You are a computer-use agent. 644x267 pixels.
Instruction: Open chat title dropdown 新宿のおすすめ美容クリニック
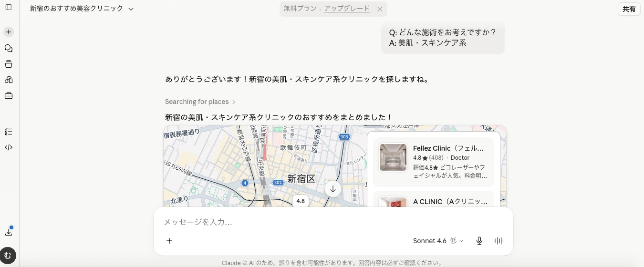point(82,9)
